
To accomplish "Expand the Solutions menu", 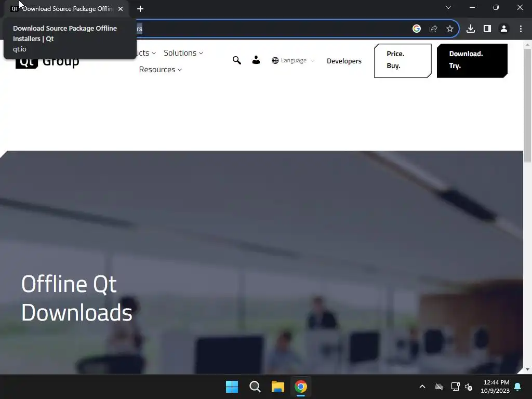I will pyautogui.click(x=183, y=53).
